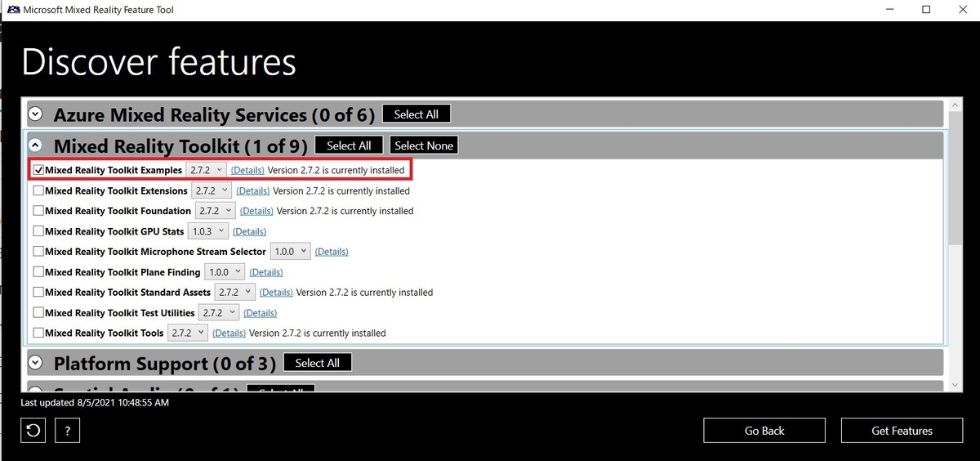This screenshot has height=461, width=980.
Task: Check Mixed Reality Toolkit Extensions checkbox
Action: (38, 190)
